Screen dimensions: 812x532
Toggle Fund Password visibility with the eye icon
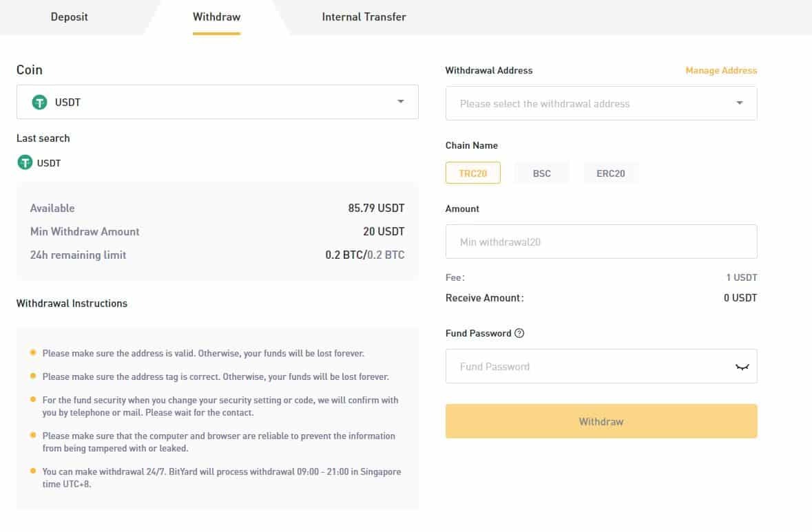742,366
